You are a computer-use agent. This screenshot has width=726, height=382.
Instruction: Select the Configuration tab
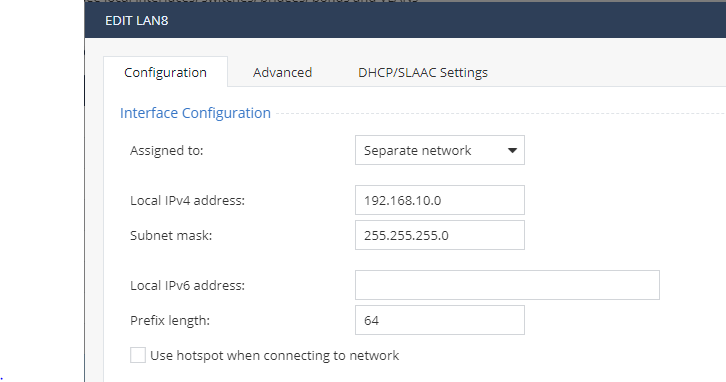click(165, 72)
